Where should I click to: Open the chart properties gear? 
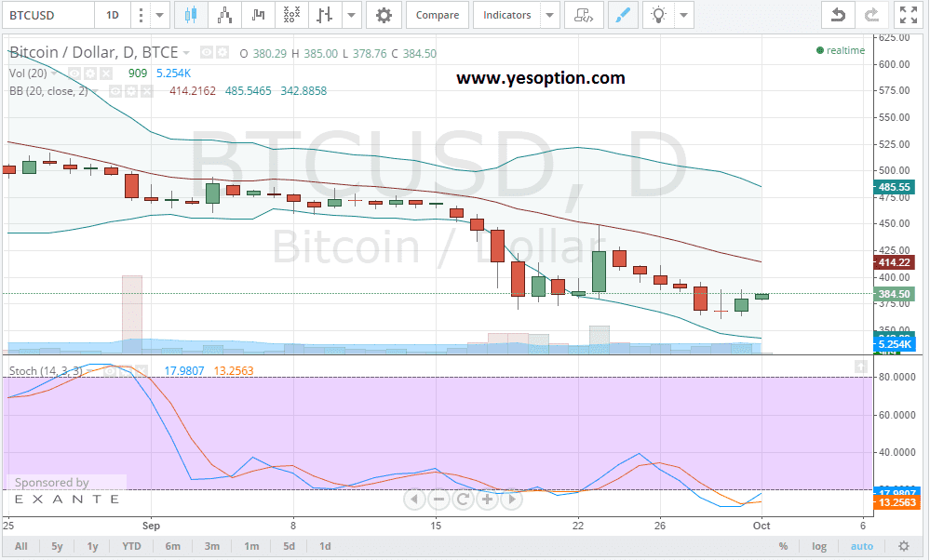click(384, 15)
